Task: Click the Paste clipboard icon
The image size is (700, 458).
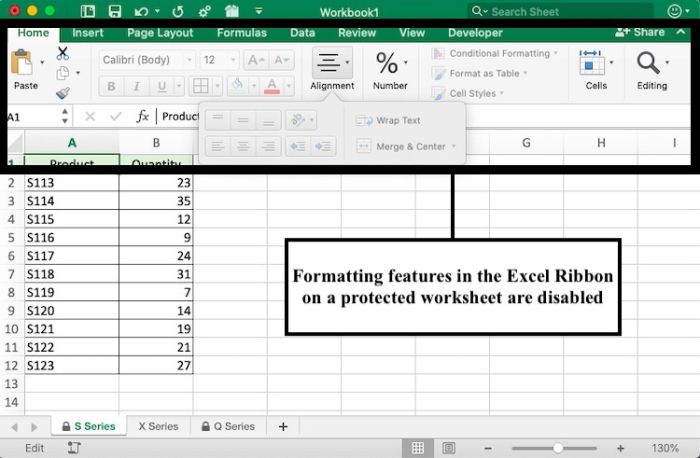Action: [22, 63]
